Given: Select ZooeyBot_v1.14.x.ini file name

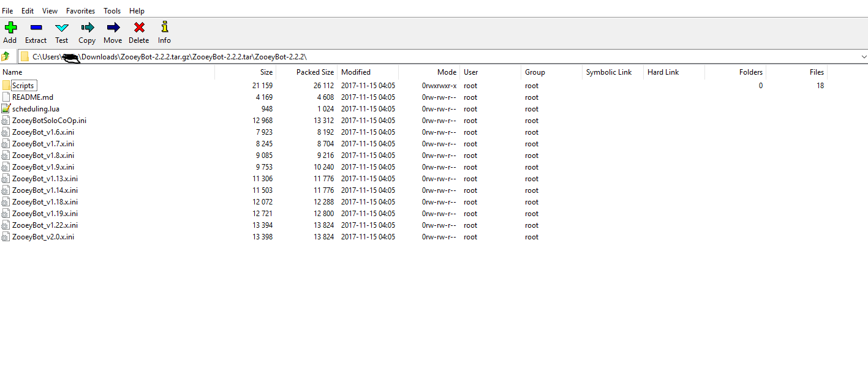Looking at the screenshot, I should click(x=45, y=190).
